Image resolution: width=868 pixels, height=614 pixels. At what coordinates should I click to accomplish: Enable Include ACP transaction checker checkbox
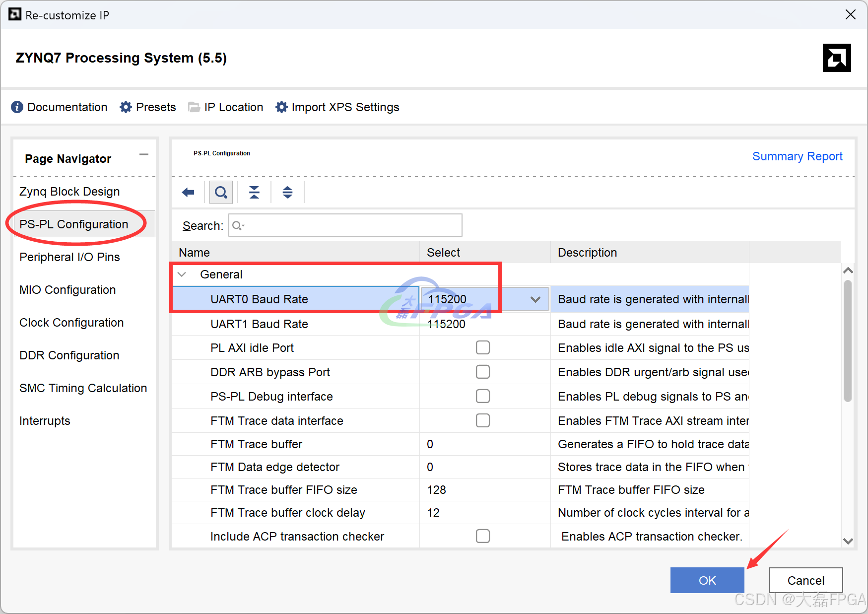483,536
